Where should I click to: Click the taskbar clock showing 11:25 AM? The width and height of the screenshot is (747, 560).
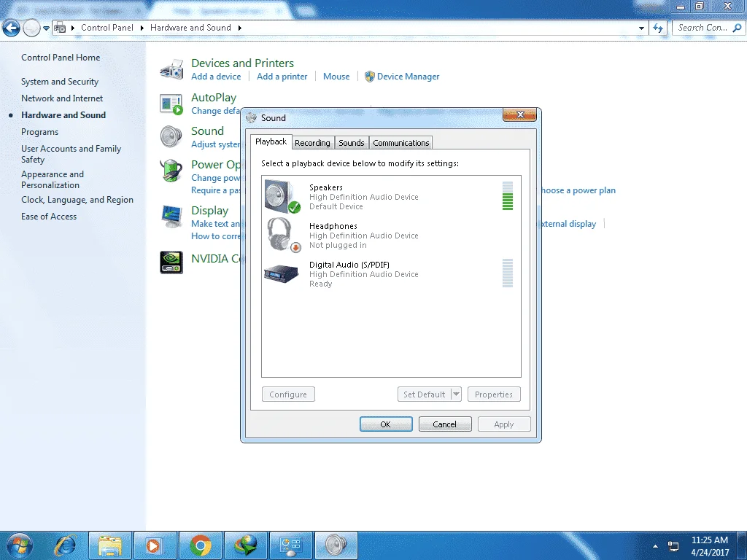click(x=709, y=540)
